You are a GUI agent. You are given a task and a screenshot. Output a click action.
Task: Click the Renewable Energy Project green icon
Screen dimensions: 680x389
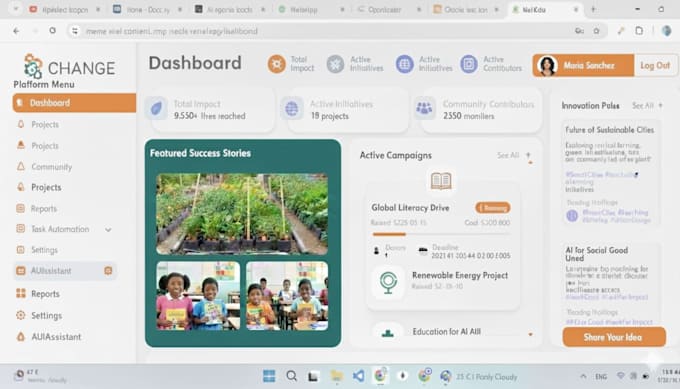[x=388, y=282]
